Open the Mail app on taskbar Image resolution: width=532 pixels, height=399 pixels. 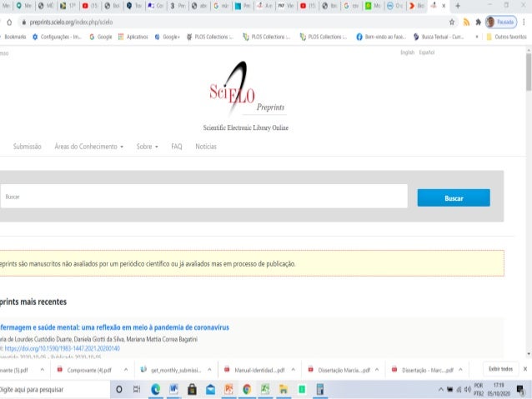pyautogui.click(x=210, y=389)
